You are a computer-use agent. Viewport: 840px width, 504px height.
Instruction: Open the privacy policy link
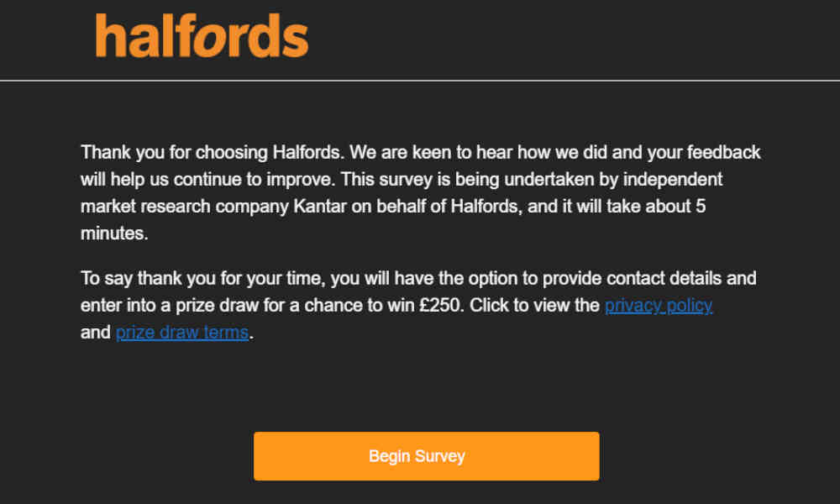[x=659, y=305]
